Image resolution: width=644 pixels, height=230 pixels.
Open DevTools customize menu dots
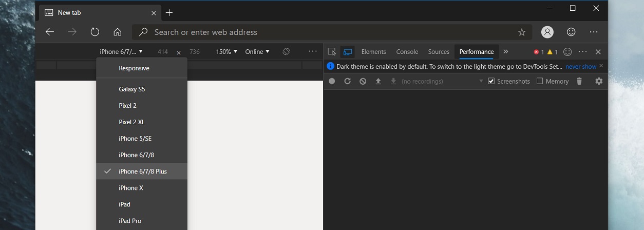[x=583, y=52]
